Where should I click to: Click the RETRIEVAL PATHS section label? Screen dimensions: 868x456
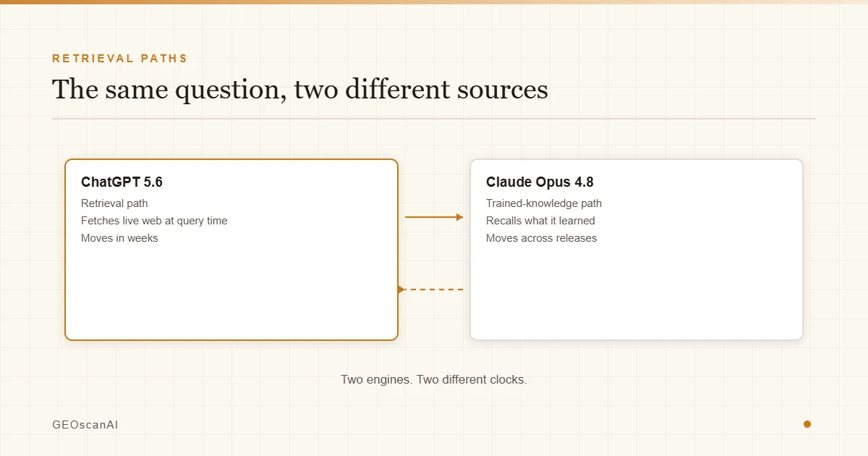click(120, 59)
